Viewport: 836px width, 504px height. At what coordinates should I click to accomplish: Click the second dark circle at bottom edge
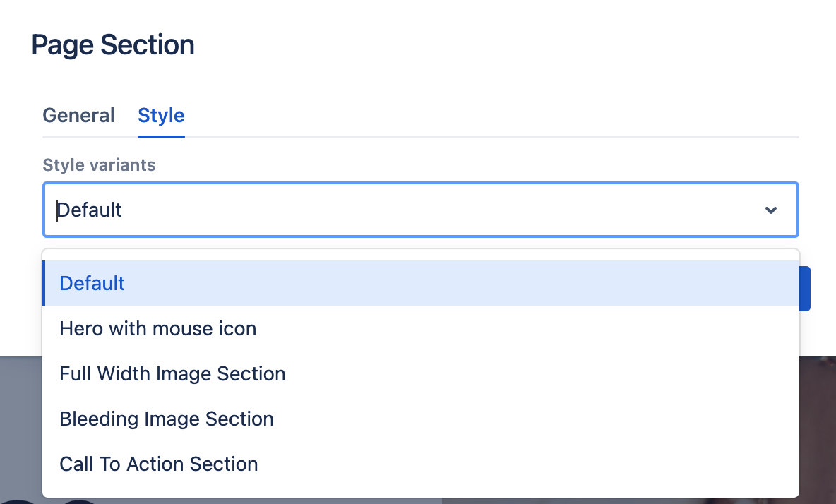point(79,503)
